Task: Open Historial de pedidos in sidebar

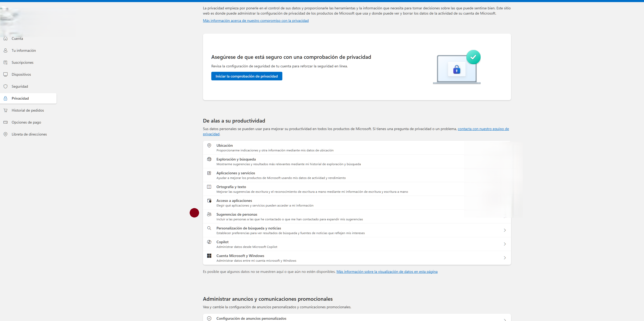Action: click(x=28, y=110)
